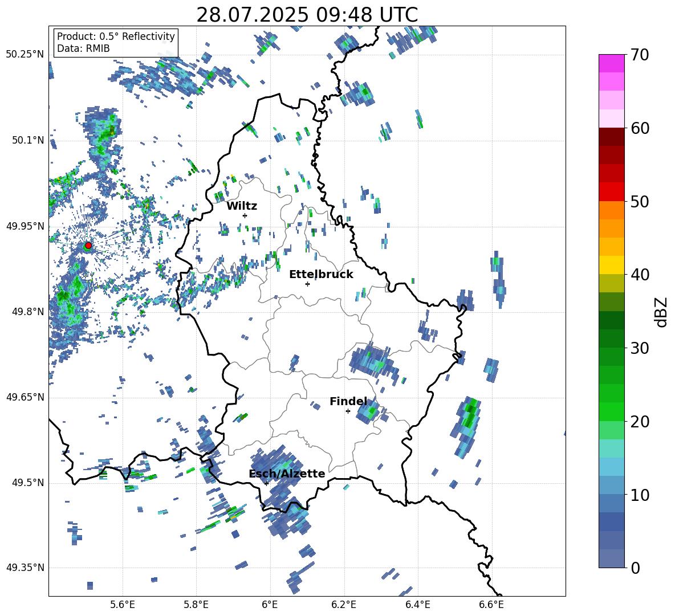Click the magenta top segment of the colorbar
This screenshot has width=675, height=616.
[611, 63]
